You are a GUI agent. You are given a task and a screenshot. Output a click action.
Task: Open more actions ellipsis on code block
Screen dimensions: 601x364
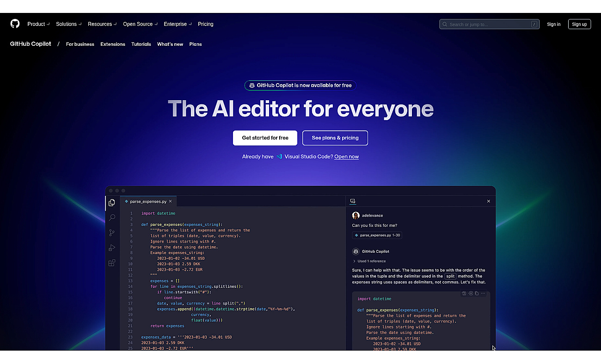(483, 293)
